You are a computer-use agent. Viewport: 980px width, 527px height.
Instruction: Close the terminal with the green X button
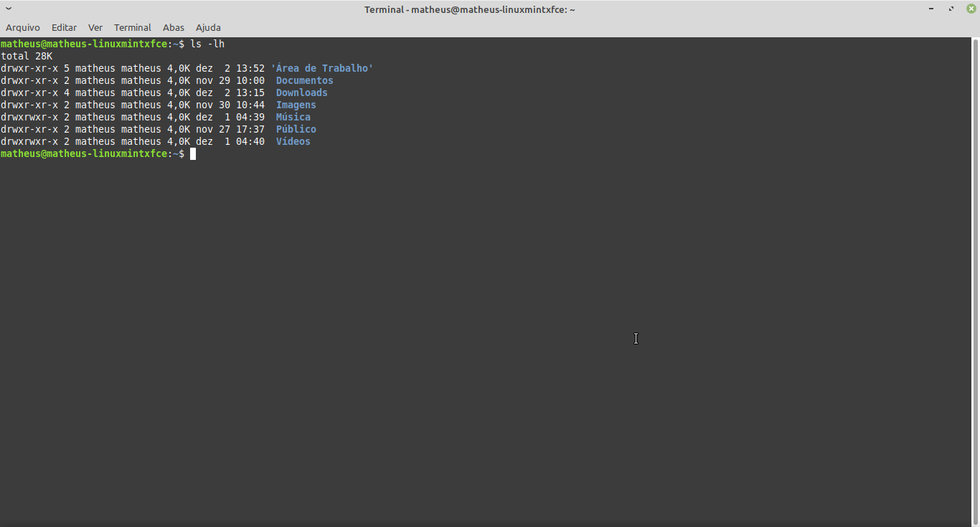click(971, 9)
